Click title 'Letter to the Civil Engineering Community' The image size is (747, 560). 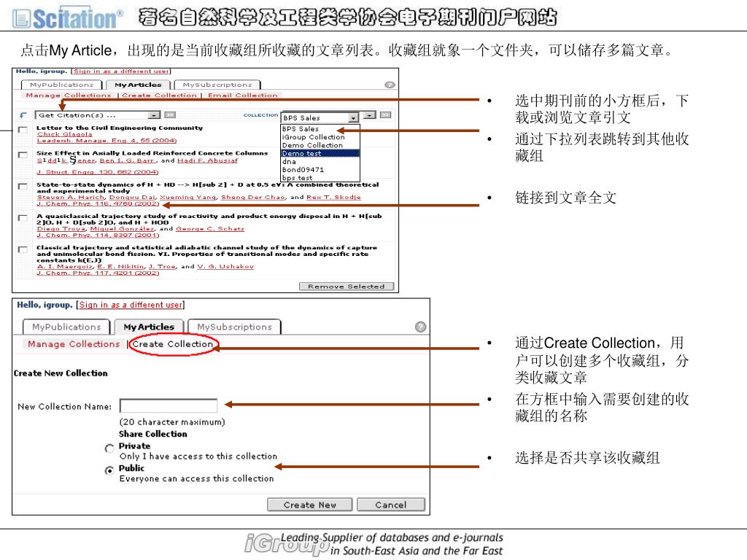[x=120, y=128]
